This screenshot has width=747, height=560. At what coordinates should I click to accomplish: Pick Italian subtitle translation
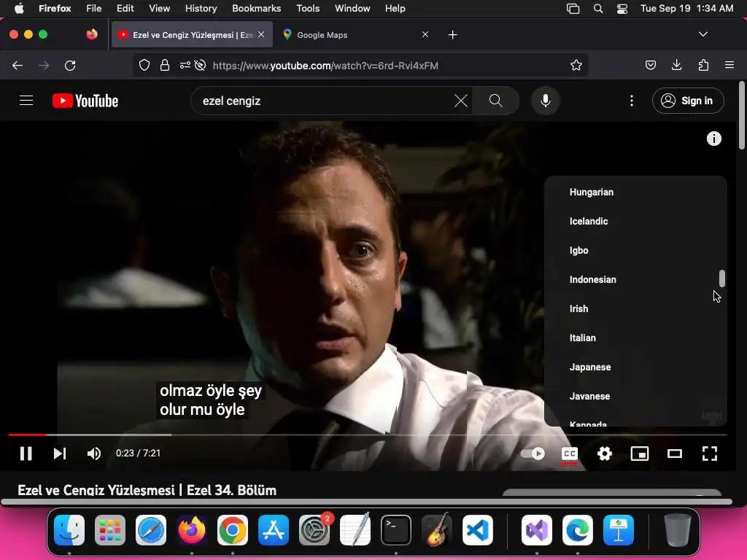[635, 338]
